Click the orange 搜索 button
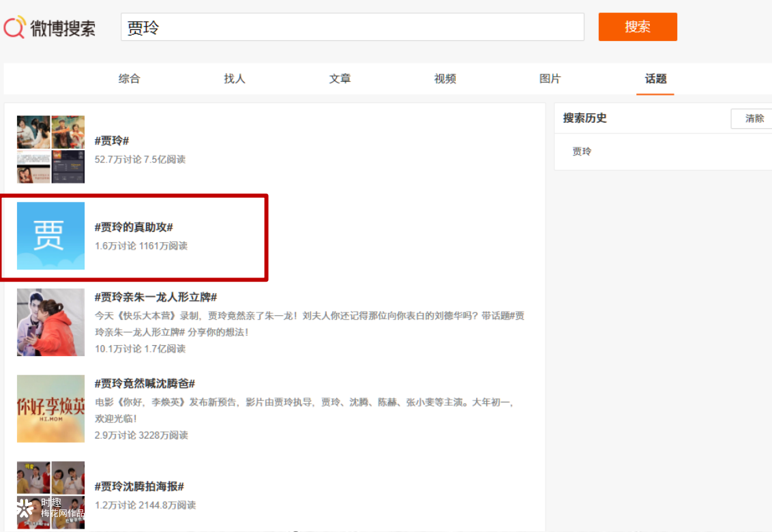 pyautogui.click(x=638, y=27)
